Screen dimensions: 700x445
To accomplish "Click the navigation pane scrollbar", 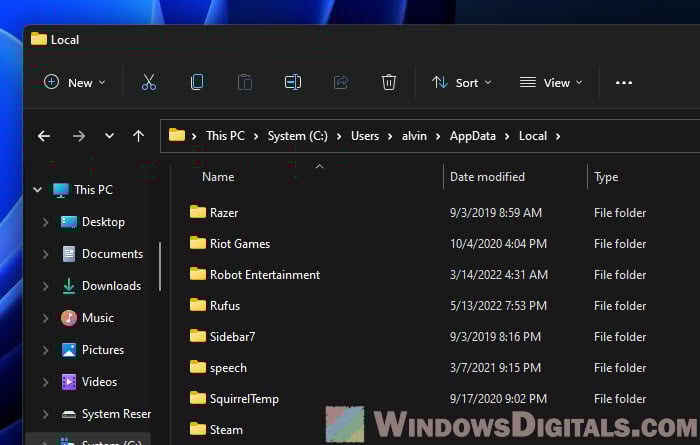I will point(160,266).
